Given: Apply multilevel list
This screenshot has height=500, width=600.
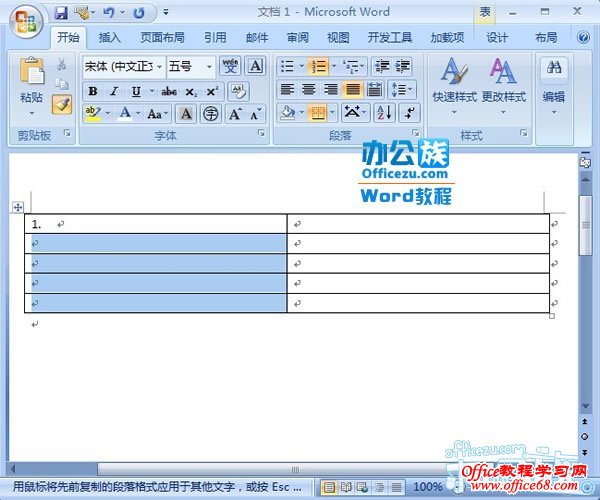Looking at the screenshot, I should point(351,66).
